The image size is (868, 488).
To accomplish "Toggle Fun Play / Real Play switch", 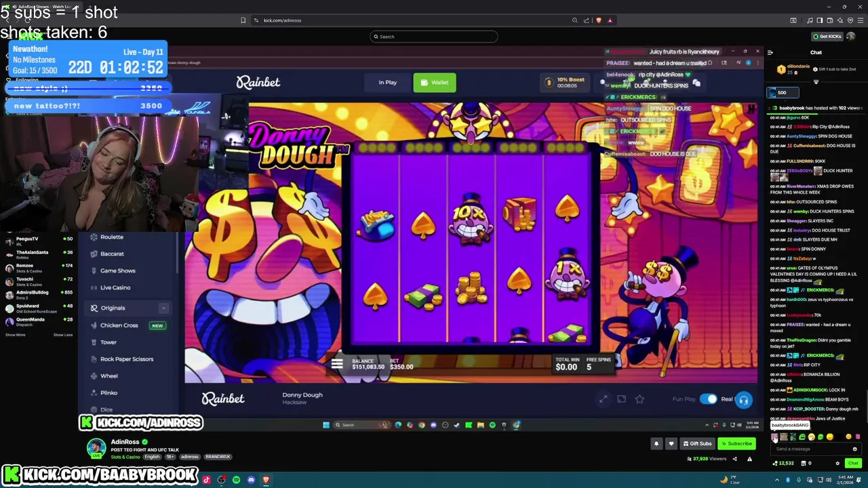I will (x=708, y=399).
